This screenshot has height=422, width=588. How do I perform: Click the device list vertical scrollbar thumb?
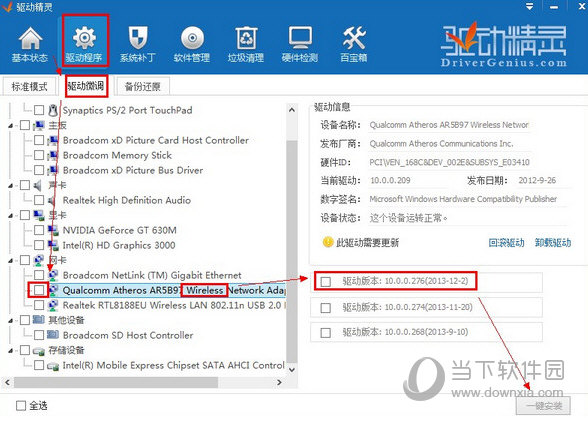(292, 252)
